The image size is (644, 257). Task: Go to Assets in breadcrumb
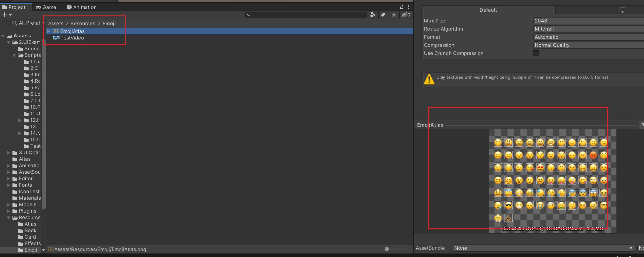[56, 24]
